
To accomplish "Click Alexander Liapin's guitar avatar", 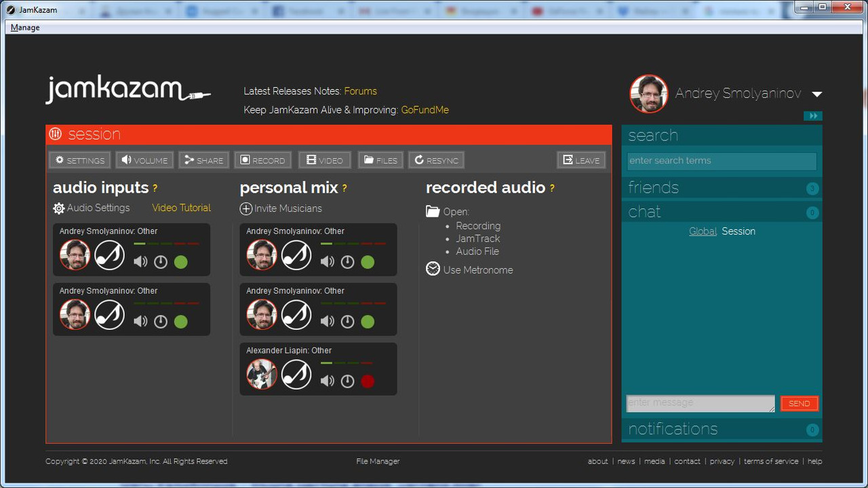I will 261,375.
